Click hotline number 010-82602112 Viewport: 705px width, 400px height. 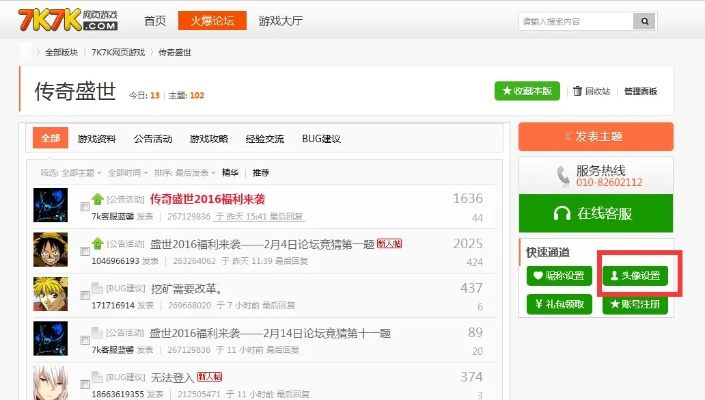[x=609, y=182]
